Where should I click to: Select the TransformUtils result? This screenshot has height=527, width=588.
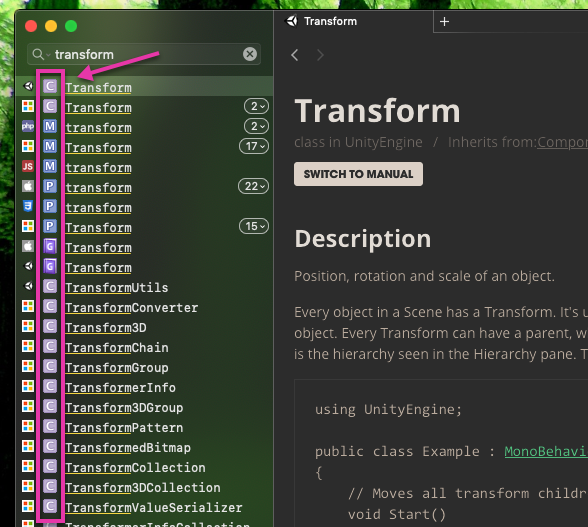point(117,287)
